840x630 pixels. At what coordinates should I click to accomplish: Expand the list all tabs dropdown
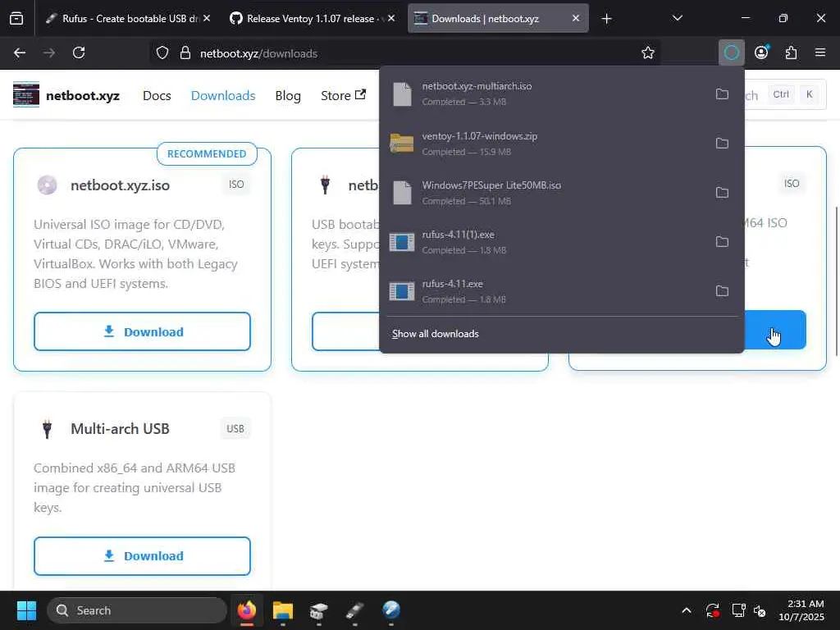677,18
